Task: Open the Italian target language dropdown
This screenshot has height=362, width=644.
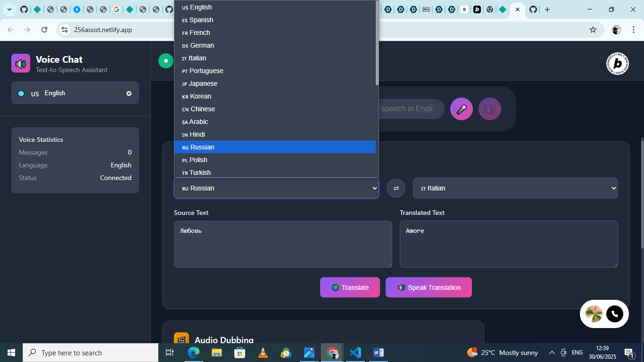Action: coord(515,188)
